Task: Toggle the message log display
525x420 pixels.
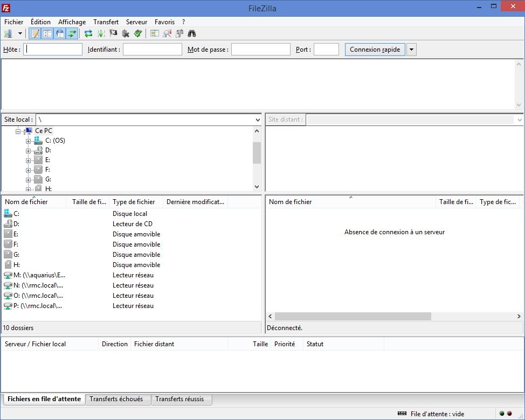Action: pos(35,33)
